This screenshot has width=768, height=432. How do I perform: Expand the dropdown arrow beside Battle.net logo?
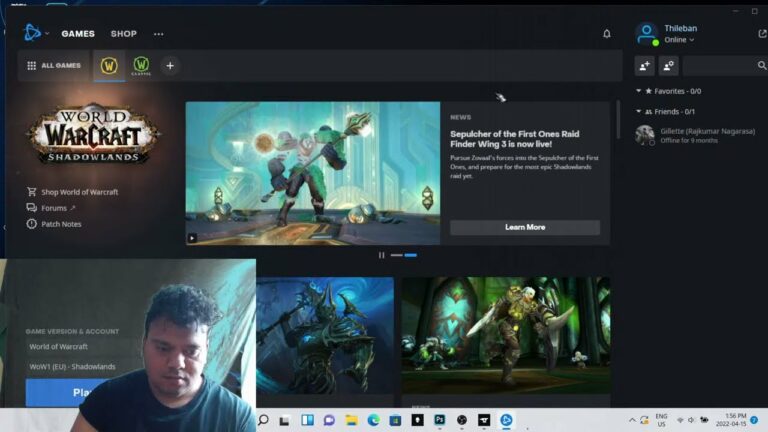click(x=47, y=33)
